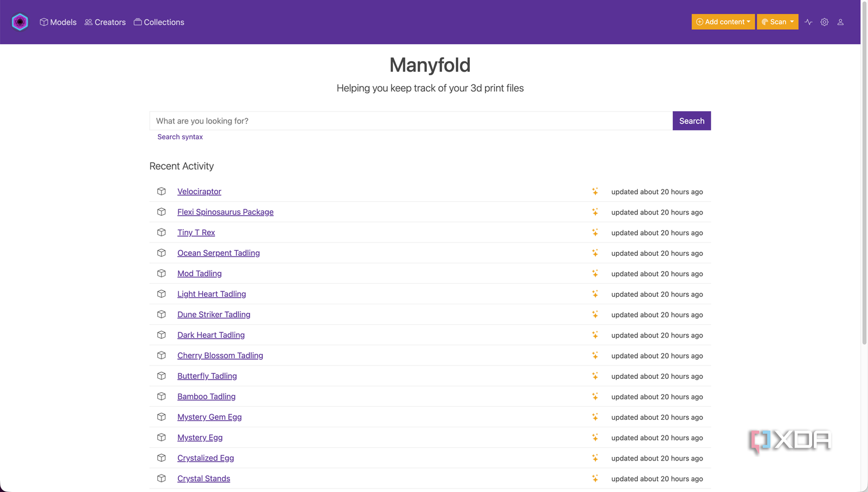Open the Flexi Spinosaurus Package model
The width and height of the screenshot is (868, 492).
point(226,212)
